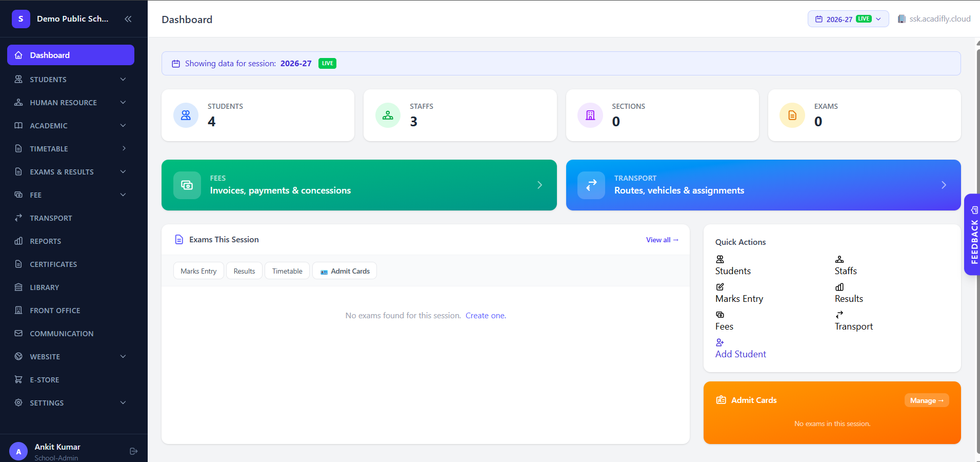Click Fees icon in Quick Actions
The height and width of the screenshot is (462, 980).
point(720,315)
